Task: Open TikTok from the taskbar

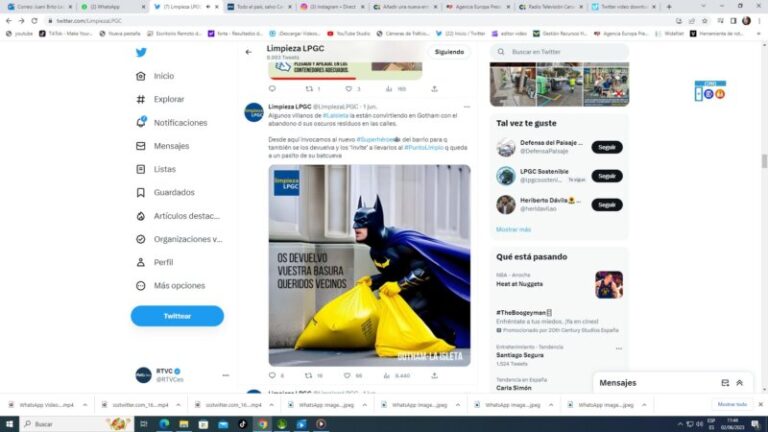Action: [242, 424]
